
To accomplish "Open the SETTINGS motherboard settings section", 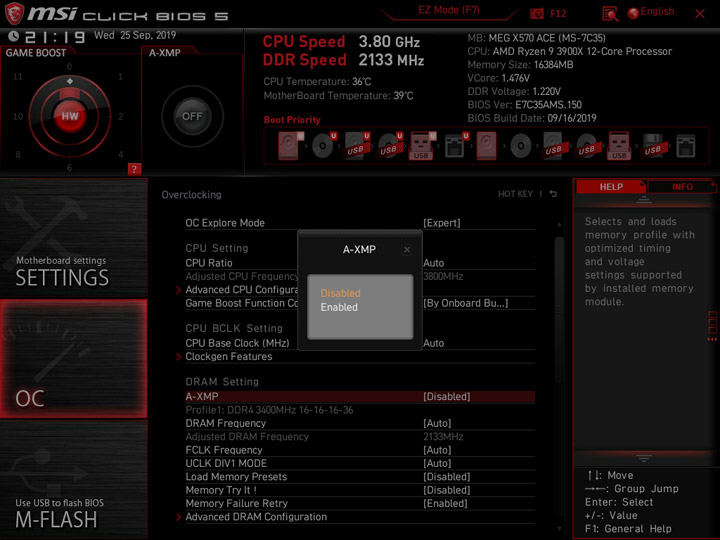I will coord(73,238).
